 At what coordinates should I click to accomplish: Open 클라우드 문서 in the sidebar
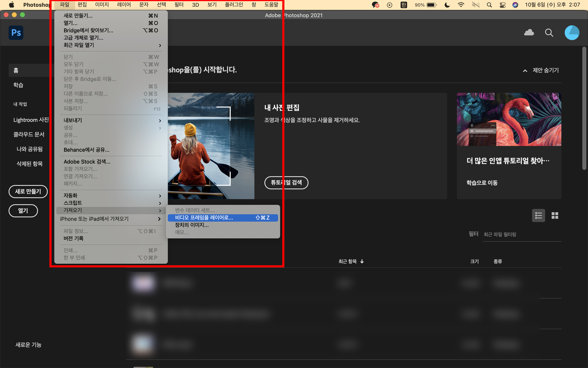pos(29,134)
